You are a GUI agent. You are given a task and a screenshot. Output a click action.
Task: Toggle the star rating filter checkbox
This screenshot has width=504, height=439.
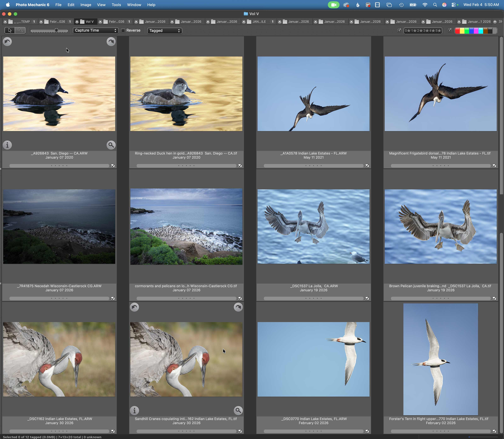point(399,30)
